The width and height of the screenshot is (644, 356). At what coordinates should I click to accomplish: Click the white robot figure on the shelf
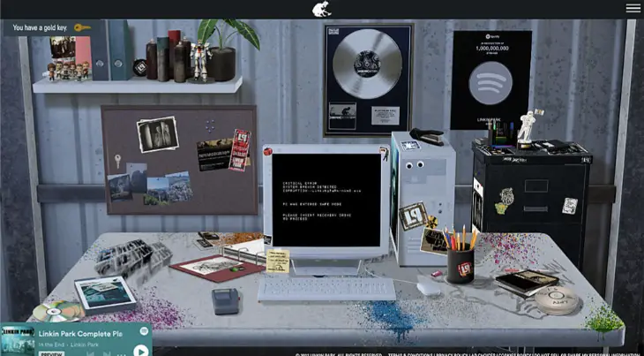click(201, 61)
